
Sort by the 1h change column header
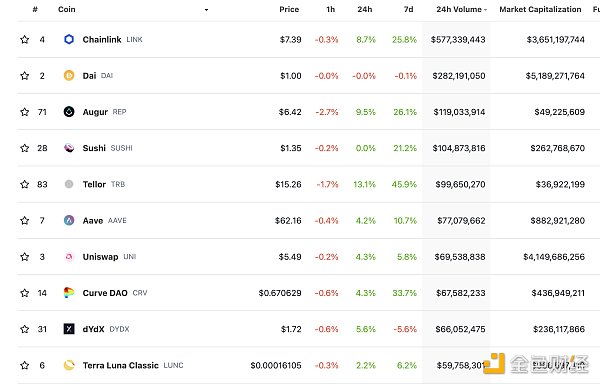[331, 9]
